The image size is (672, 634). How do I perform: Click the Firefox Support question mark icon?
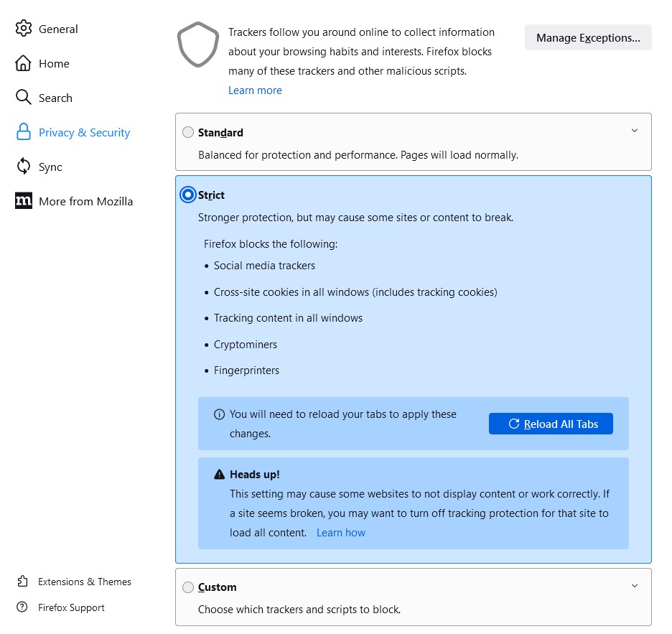pos(24,607)
